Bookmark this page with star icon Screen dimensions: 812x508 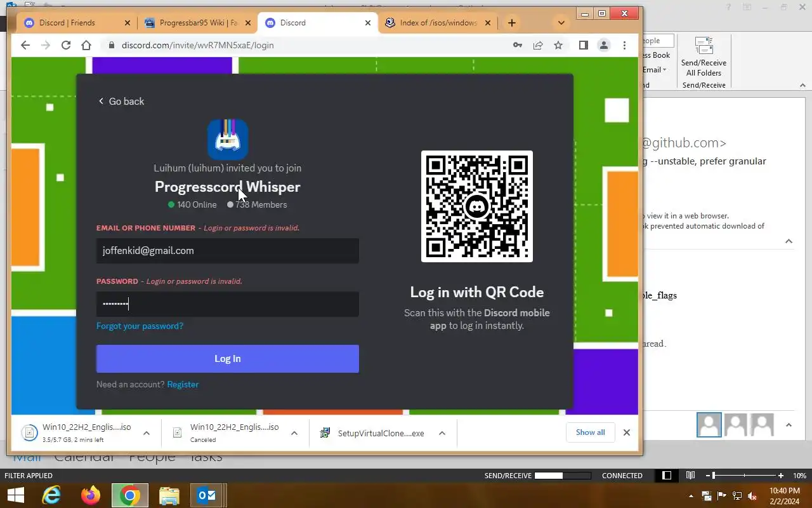[x=558, y=45]
